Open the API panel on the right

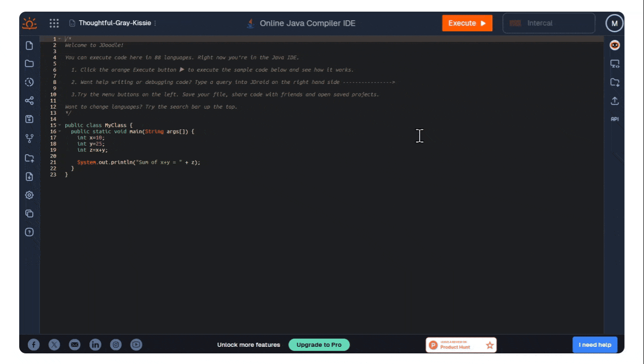[x=614, y=119]
